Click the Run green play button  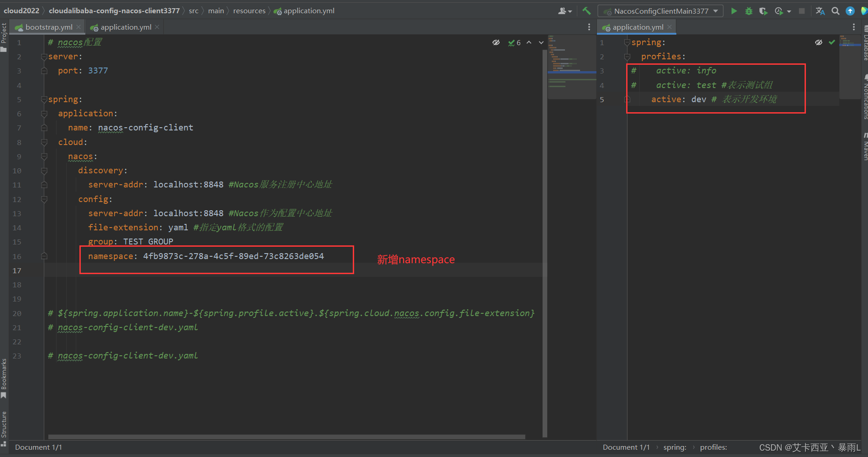[x=734, y=11]
